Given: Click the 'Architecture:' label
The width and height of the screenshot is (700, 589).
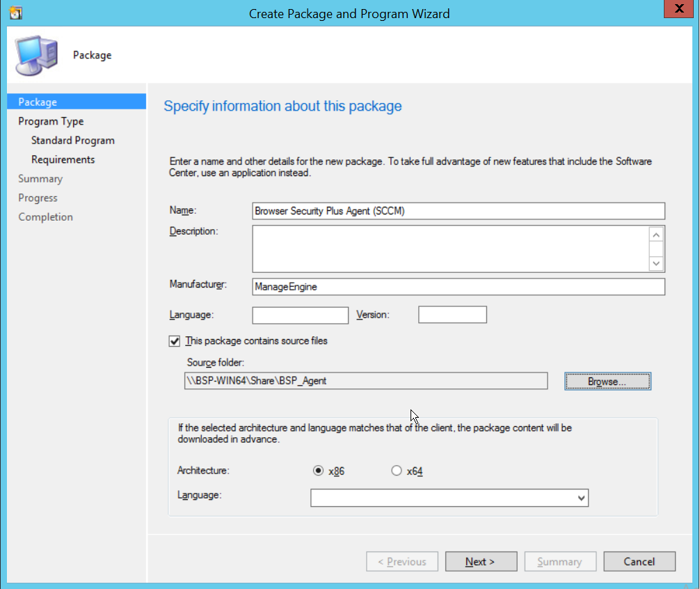Looking at the screenshot, I should tap(203, 471).
